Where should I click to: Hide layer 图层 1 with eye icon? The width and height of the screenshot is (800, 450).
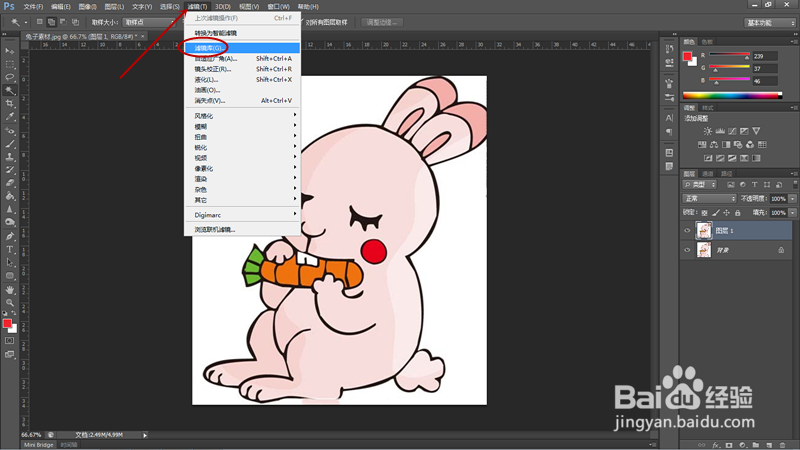(x=687, y=231)
